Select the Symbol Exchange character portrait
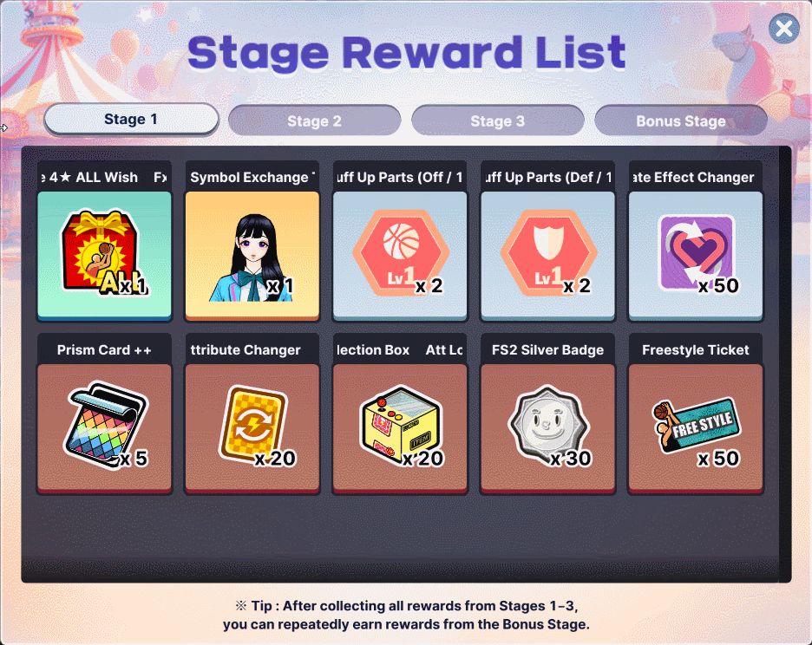The image size is (812, 645). 252,257
